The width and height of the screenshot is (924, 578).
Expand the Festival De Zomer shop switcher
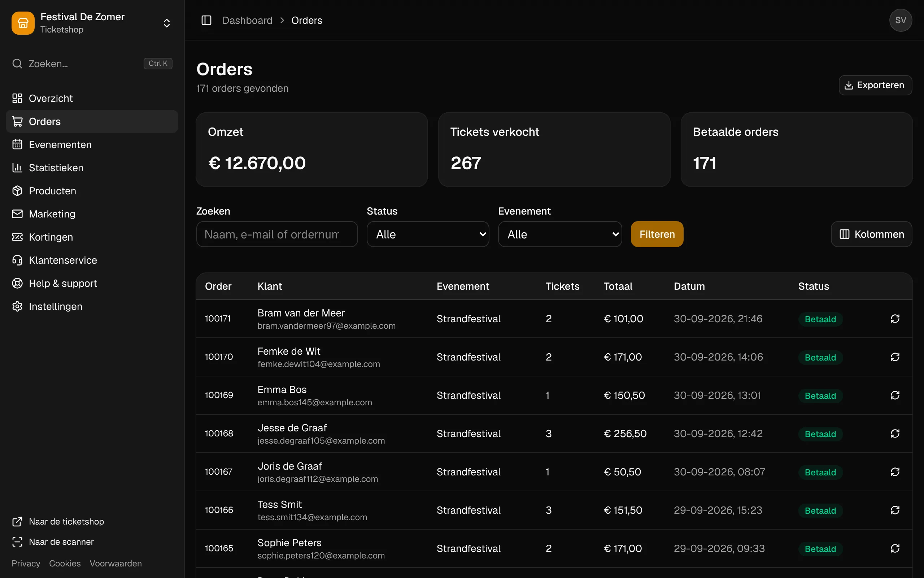(x=166, y=23)
